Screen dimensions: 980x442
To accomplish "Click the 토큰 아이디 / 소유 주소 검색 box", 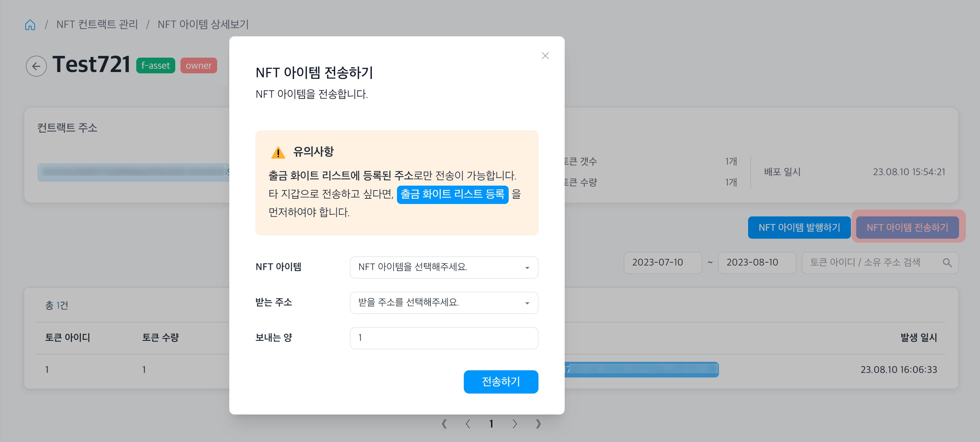I will point(880,263).
